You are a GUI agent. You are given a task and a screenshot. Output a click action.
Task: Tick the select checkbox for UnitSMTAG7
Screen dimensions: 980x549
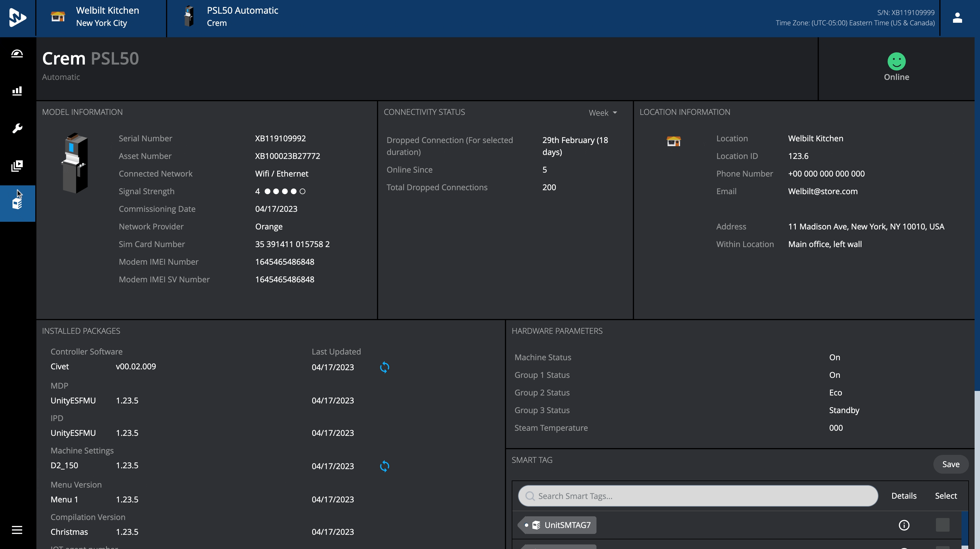(942, 525)
